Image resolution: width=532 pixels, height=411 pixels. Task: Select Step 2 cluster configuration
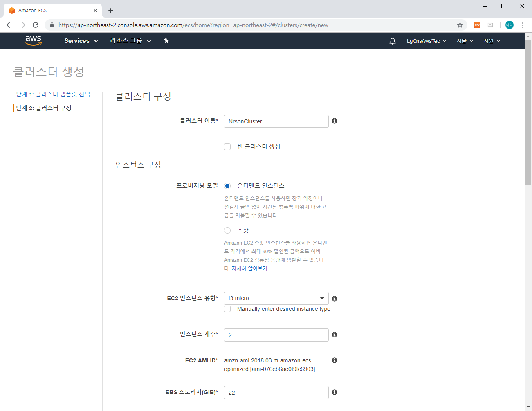pos(44,108)
